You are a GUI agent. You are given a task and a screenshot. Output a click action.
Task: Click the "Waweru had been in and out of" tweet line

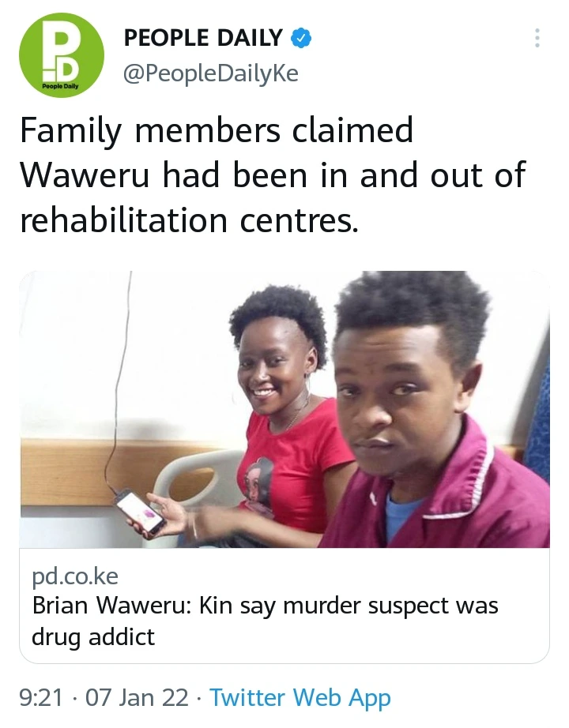[273, 175]
